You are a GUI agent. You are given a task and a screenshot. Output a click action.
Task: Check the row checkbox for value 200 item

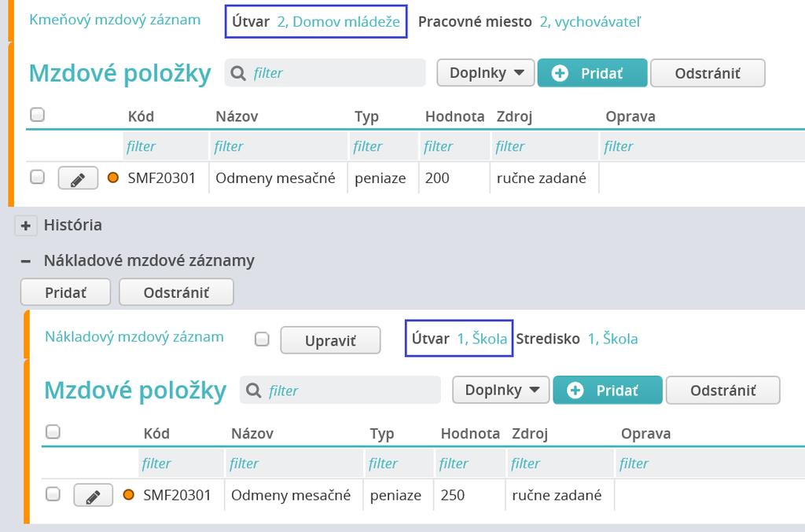[x=38, y=177]
